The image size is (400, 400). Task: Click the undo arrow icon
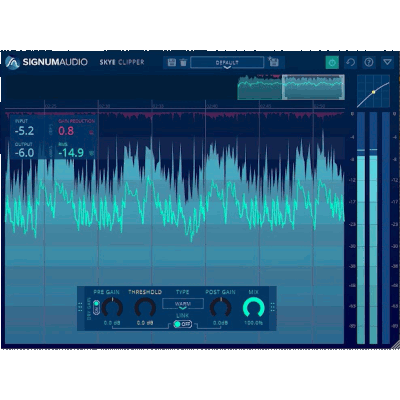point(350,62)
